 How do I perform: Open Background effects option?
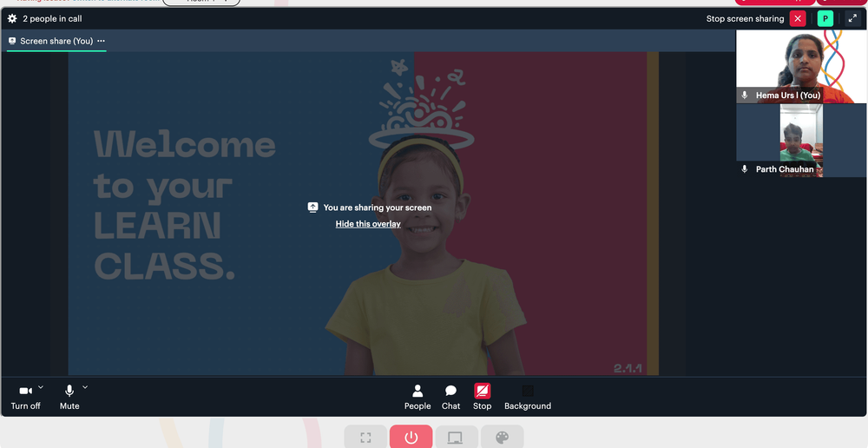(x=528, y=397)
